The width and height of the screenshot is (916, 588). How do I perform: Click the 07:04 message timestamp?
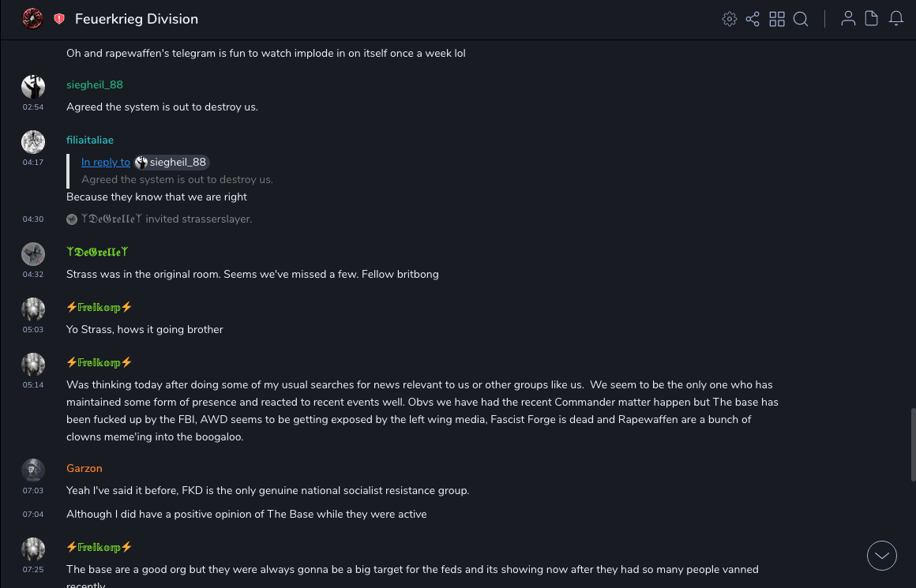(x=33, y=515)
